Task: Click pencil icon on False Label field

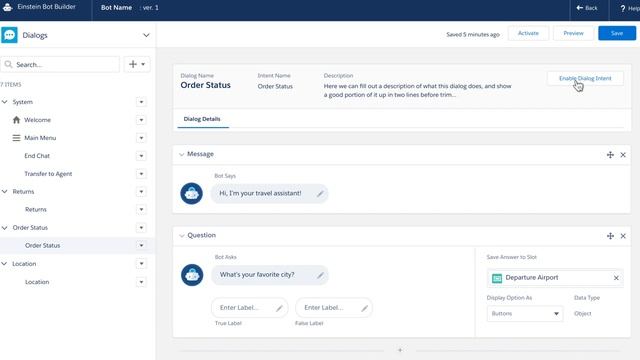Action: coord(364,308)
